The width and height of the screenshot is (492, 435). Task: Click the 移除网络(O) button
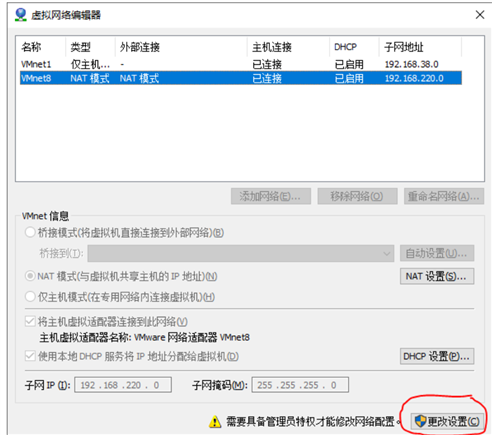pyautogui.click(x=357, y=196)
